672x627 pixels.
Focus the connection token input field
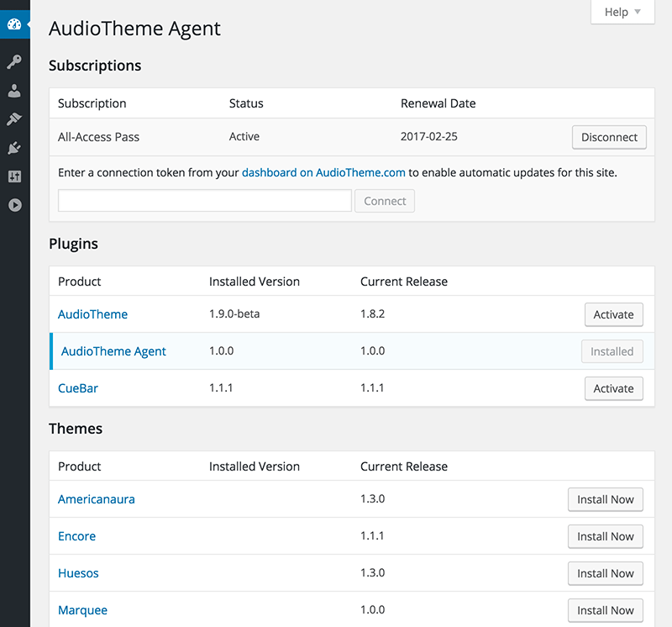click(x=205, y=201)
